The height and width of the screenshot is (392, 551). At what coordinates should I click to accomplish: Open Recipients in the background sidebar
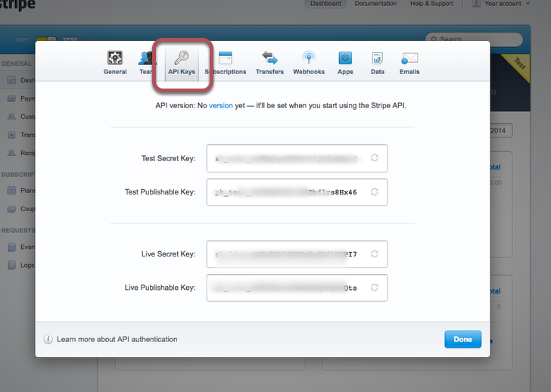[x=20, y=153]
